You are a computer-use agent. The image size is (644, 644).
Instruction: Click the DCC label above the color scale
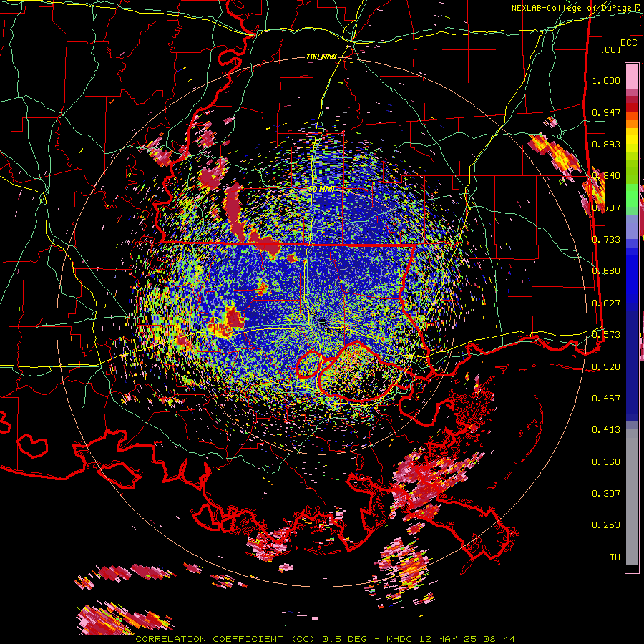tap(628, 43)
